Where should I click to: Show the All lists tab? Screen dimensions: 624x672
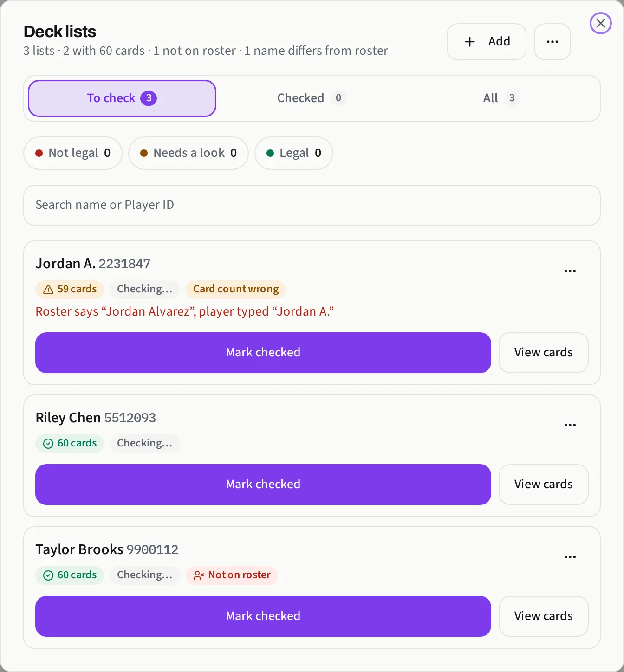tap(501, 98)
